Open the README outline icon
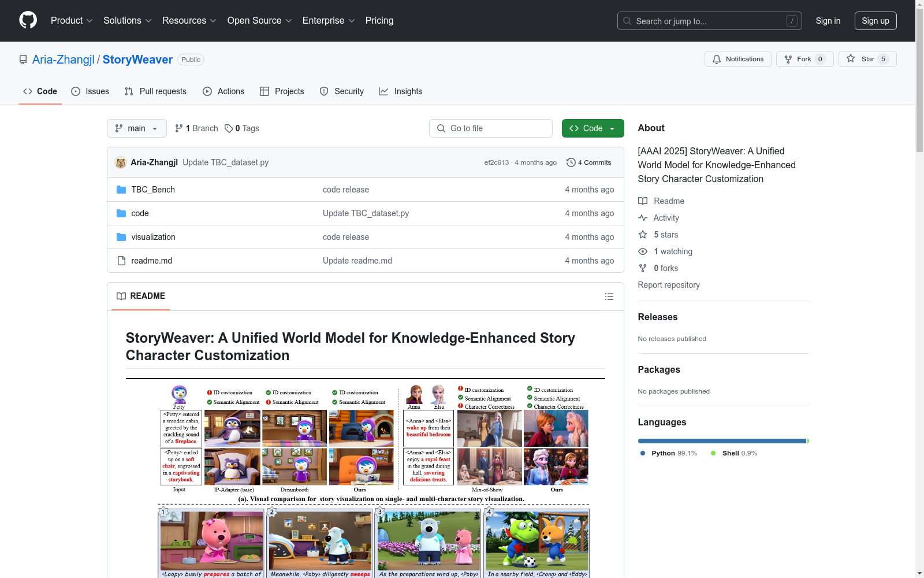The image size is (924, 578). pyautogui.click(x=609, y=297)
